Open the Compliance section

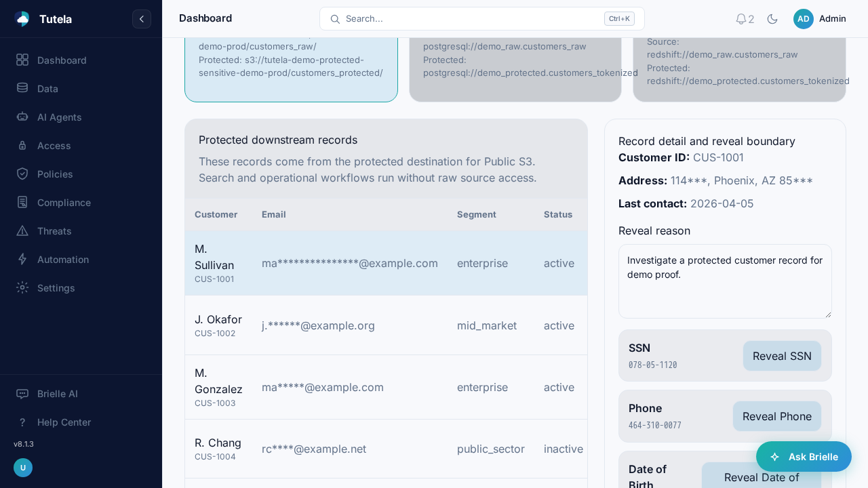(64, 203)
